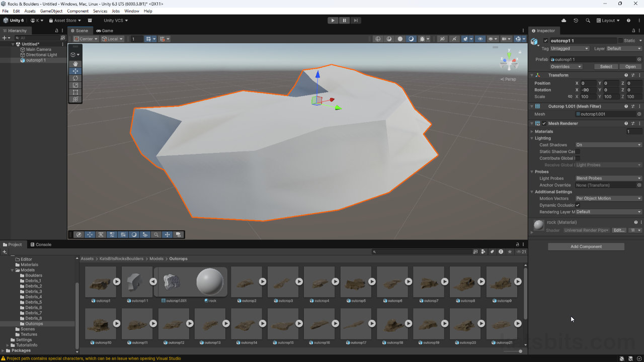Click the Pause button
Screen dimensions: 644x362
coord(344,20)
